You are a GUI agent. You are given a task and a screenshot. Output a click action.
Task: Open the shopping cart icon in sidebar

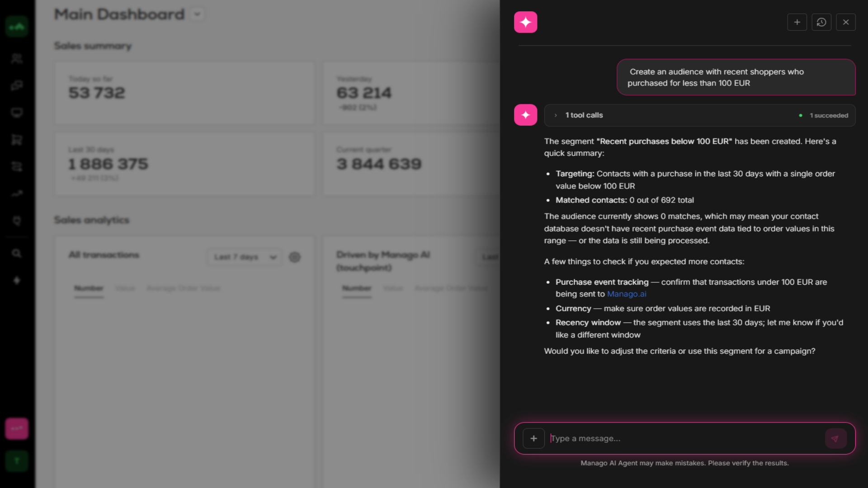(17, 140)
